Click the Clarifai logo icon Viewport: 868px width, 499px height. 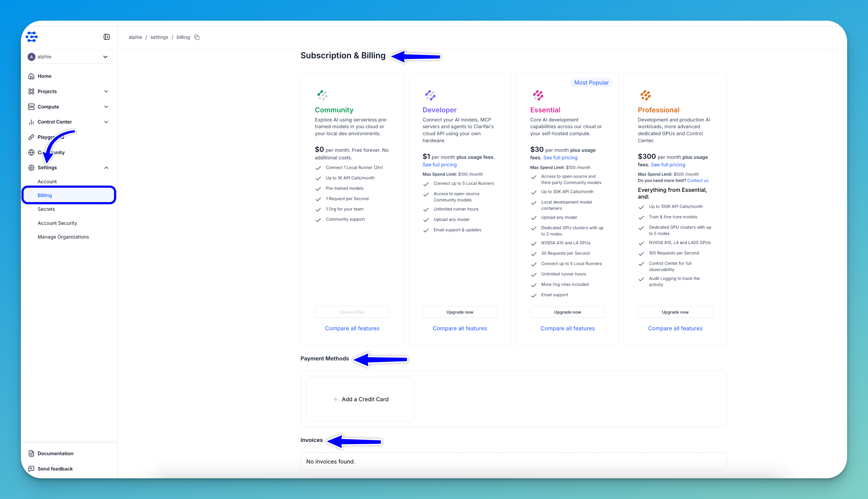(x=32, y=37)
